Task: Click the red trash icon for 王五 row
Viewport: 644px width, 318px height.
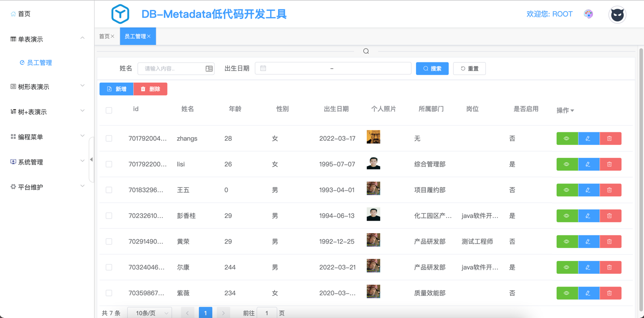Action: (x=610, y=190)
